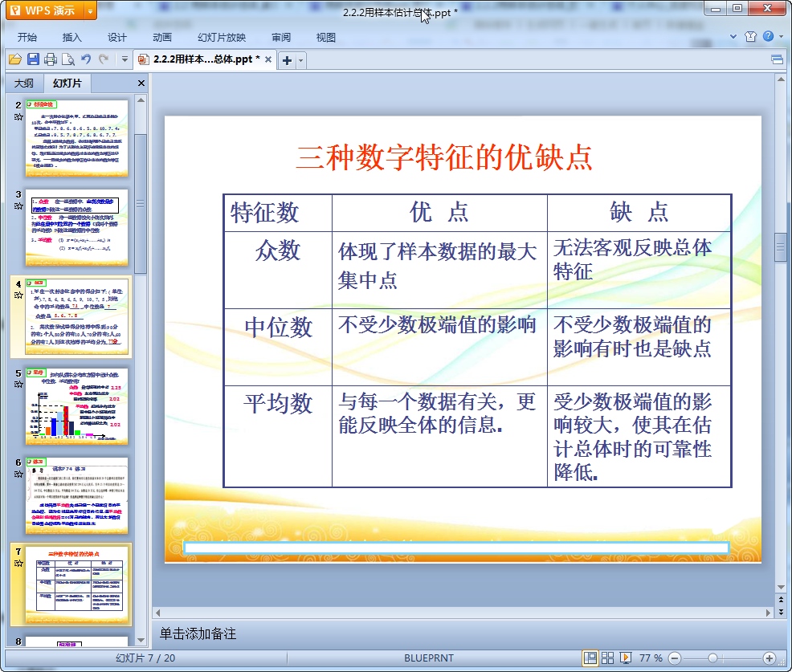Zoom in with the plus button
The height and width of the screenshot is (672, 792).
pos(770,658)
